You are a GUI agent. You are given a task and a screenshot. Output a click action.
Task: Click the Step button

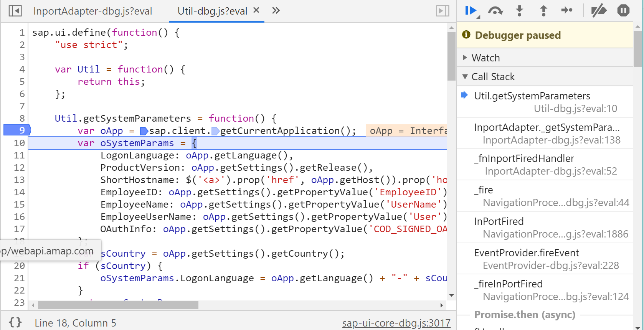pos(567,10)
